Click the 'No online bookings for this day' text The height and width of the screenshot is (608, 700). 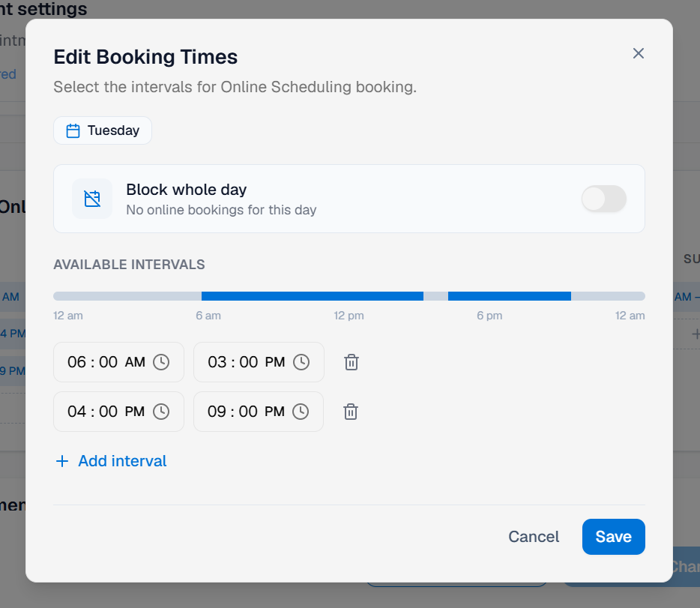(x=221, y=210)
